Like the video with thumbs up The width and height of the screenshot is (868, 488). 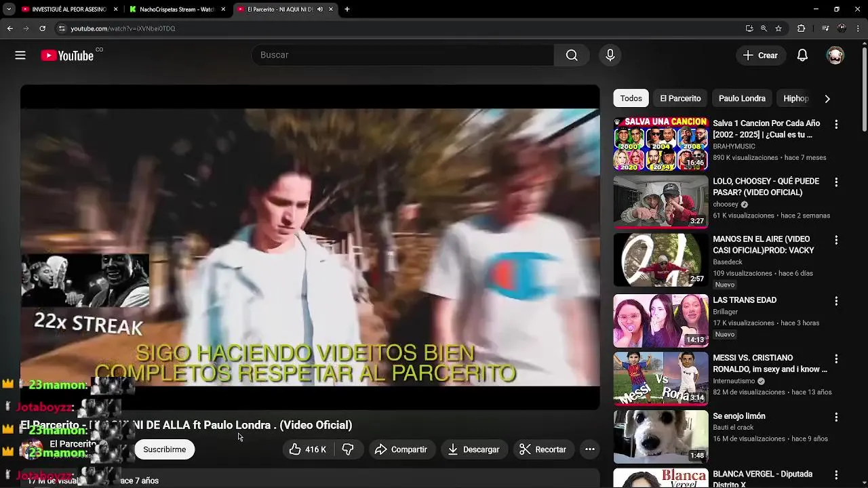click(x=308, y=449)
